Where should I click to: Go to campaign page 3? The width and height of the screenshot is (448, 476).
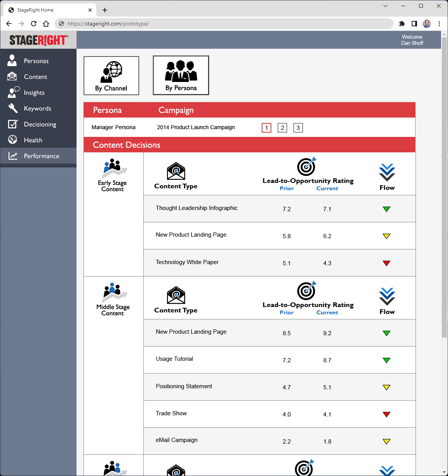click(x=298, y=128)
